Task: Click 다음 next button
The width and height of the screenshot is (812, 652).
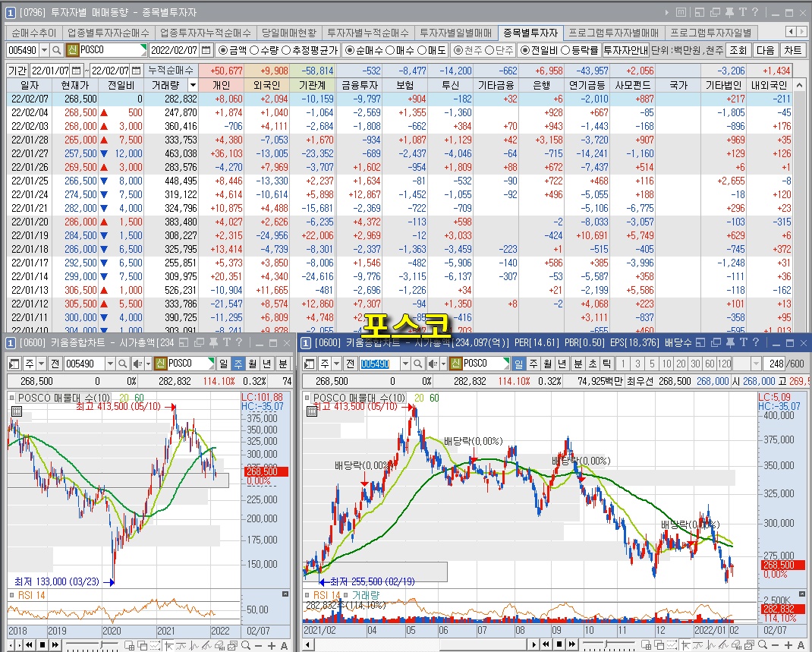Action: click(766, 50)
